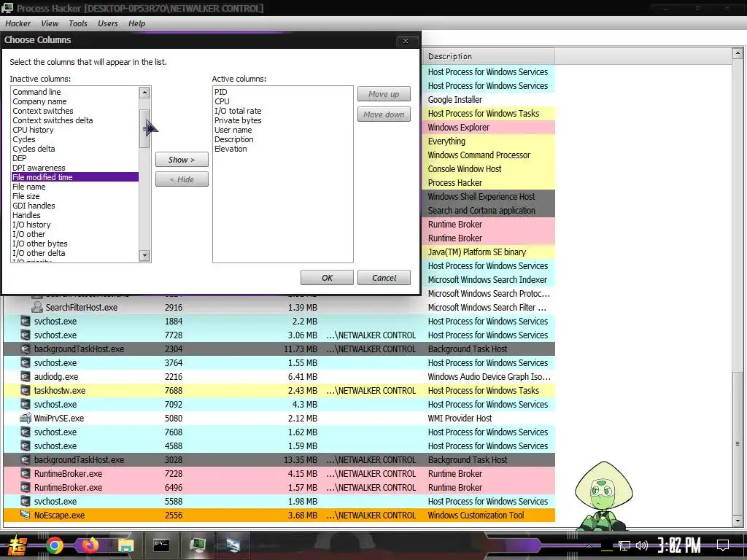Switch to Process Hacker taskbar icon
Image resolution: width=747 pixels, height=560 pixels.
197,545
